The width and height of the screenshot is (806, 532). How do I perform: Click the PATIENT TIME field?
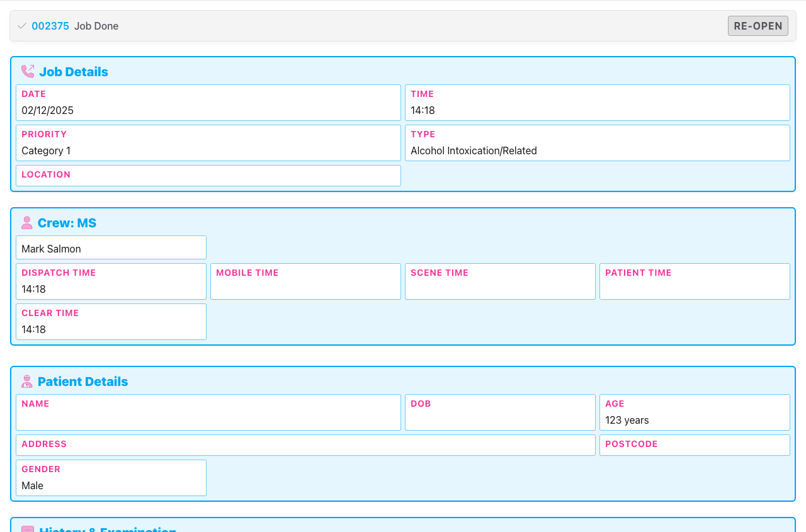click(695, 286)
